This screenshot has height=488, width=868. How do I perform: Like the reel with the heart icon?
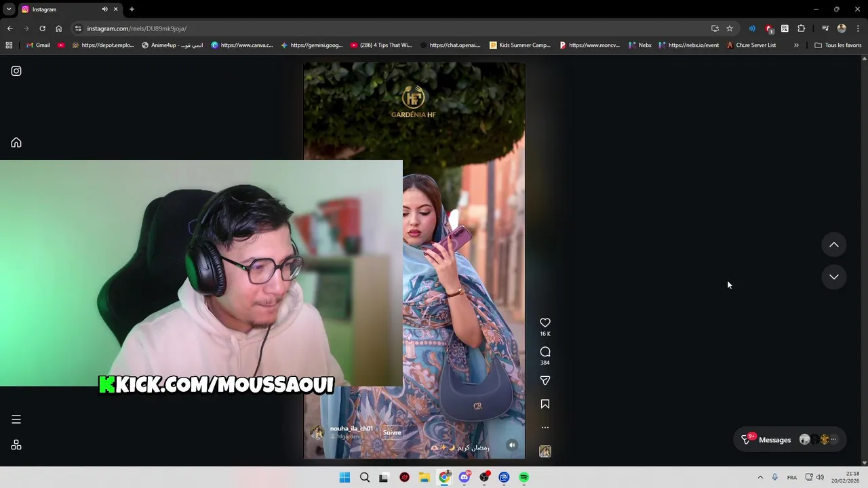pos(545,323)
